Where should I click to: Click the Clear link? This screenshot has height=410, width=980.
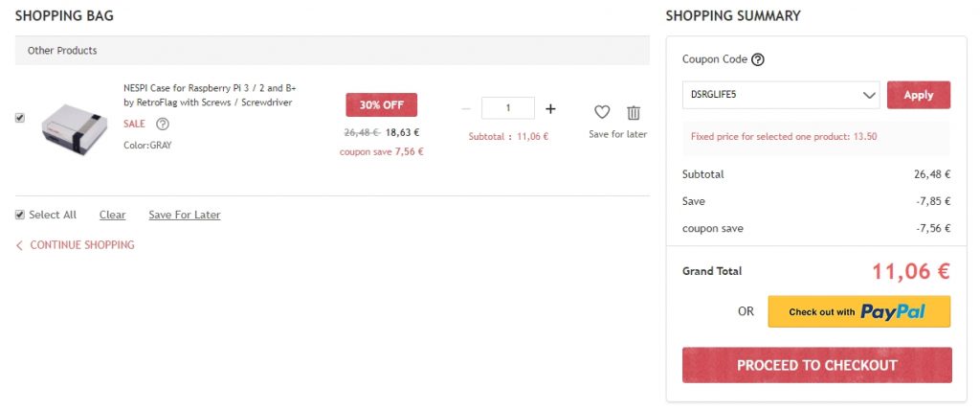[112, 215]
